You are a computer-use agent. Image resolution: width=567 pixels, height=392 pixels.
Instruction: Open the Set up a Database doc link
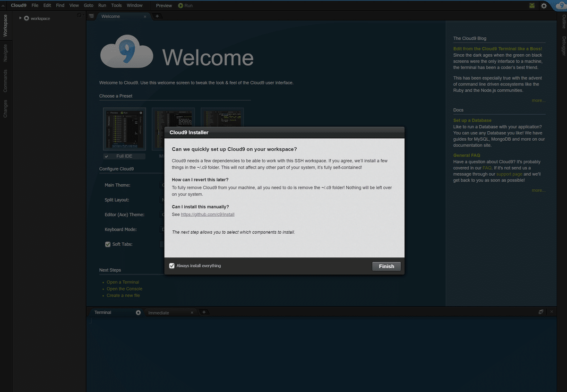(472, 120)
